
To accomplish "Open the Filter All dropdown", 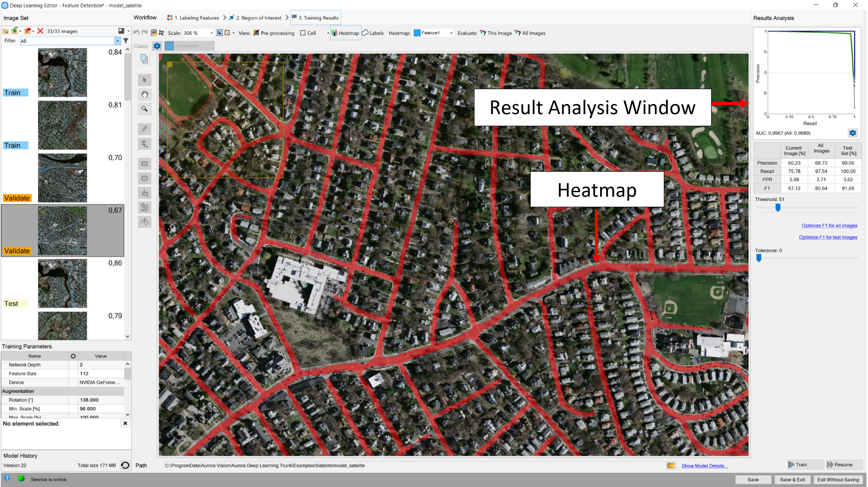I will click(117, 41).
